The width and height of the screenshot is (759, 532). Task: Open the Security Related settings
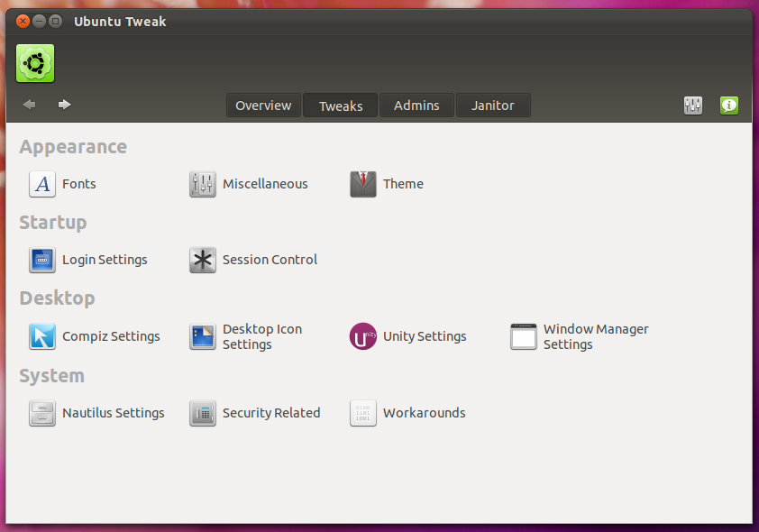tap(272, 413)
